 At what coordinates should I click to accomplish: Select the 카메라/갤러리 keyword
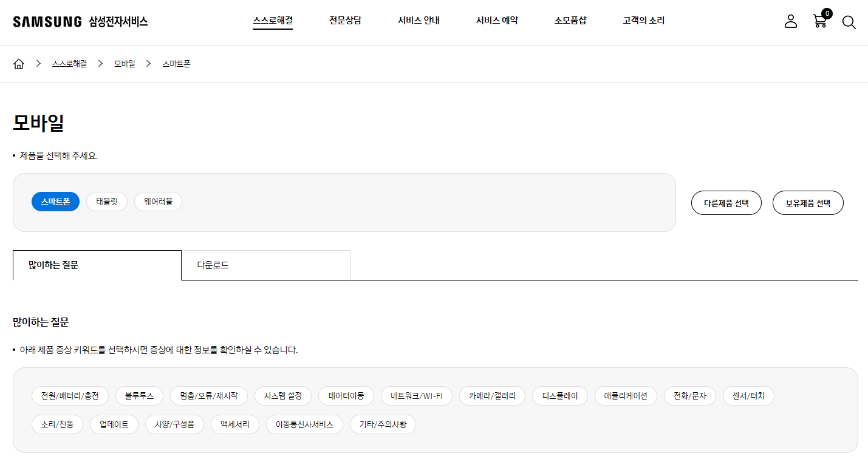(x=493, y=396)
